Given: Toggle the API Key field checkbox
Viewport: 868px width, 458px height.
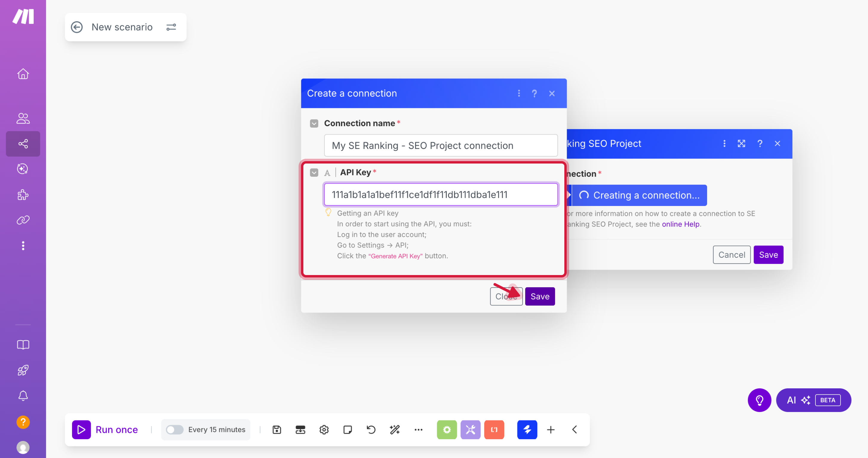Looking at the screenshot, I should pyautogui.click(x=314, y=173).
